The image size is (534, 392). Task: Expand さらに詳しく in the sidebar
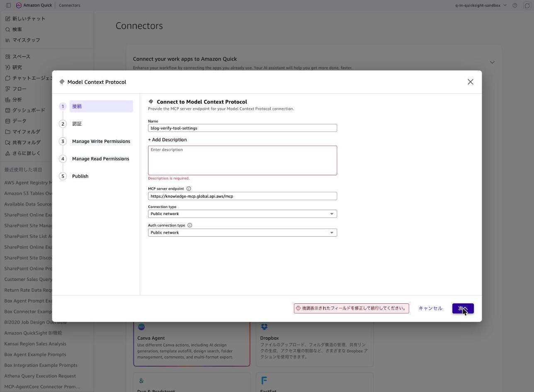tap(23, 154)
